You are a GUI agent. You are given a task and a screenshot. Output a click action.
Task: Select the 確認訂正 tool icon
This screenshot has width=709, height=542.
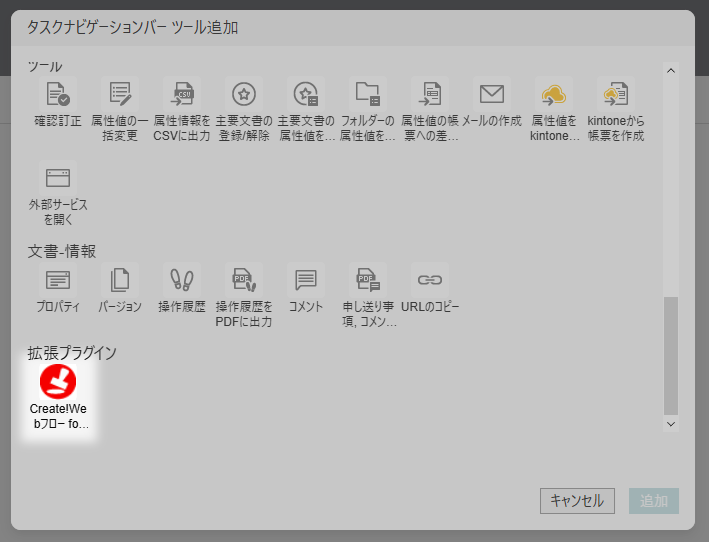click(x=58, y=94)
